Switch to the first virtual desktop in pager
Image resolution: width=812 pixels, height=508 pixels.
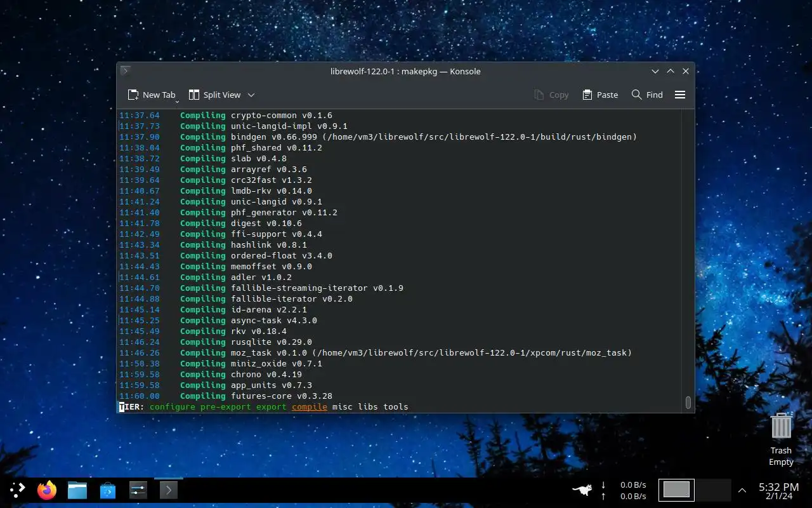coord(676,490)
